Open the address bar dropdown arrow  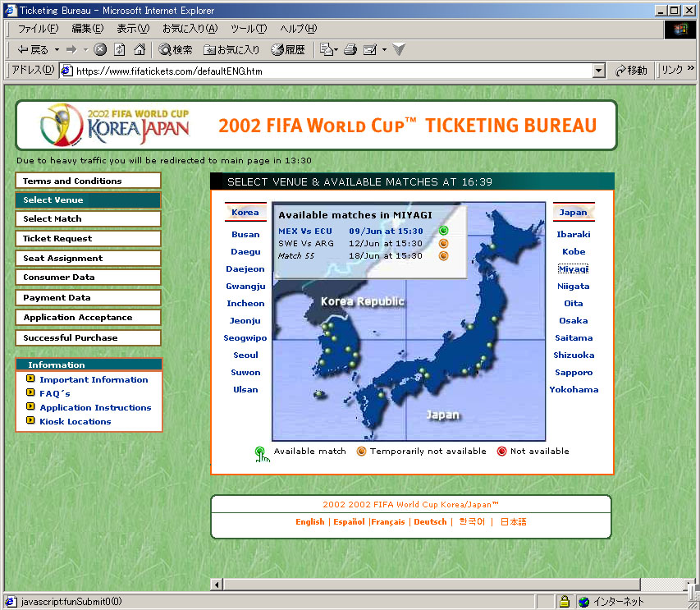[x=599, y=71]
